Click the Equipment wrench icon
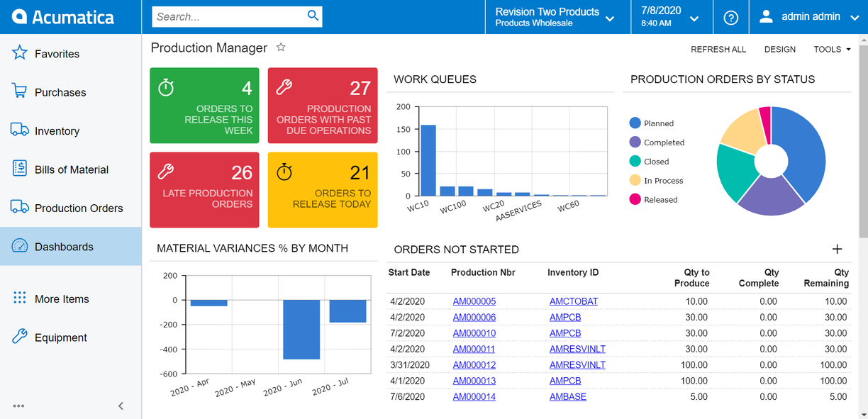Viewport: 868px width, 419px height. point(20,337)
